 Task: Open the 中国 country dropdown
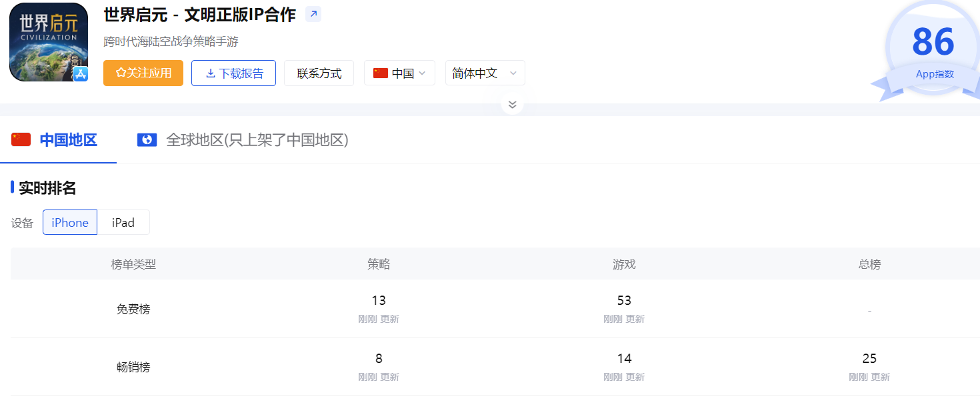pos(399,73)
